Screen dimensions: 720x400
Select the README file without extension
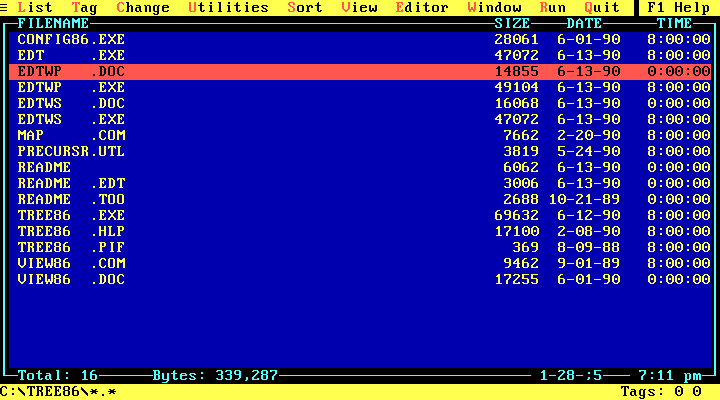coord(360,168)
